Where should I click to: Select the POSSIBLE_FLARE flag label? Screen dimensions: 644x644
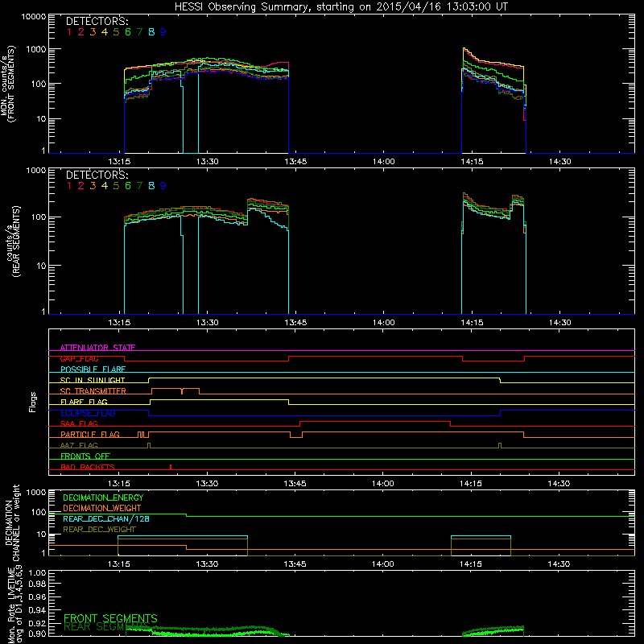pyautogui.click(x=93, y=369)
